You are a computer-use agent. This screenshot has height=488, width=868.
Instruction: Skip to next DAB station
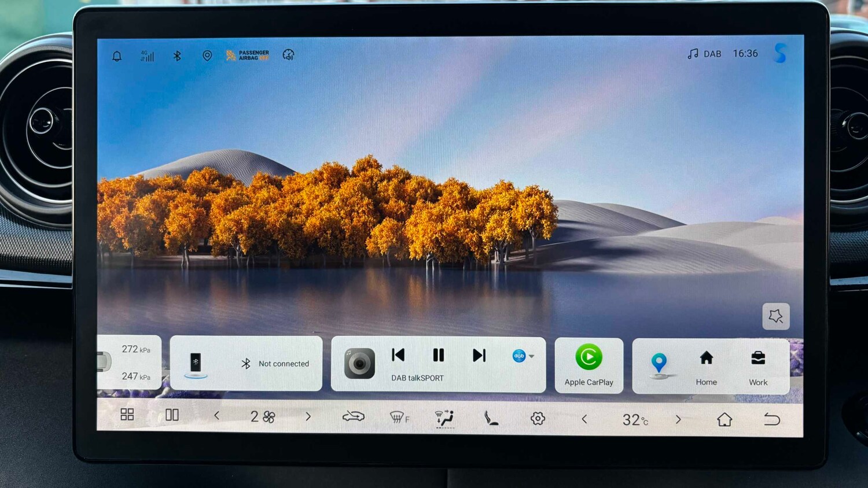pyautogui.click(x=479, y=355)
